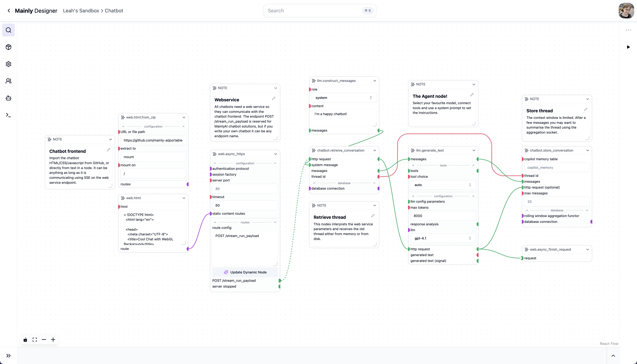Expand the left sidebar double chevron
637x364 pixels.
(8, 356)
